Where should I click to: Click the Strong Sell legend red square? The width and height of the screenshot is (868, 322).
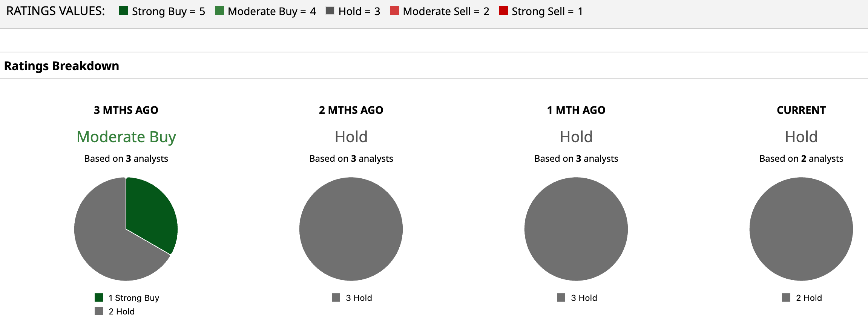tap(503, 11)
